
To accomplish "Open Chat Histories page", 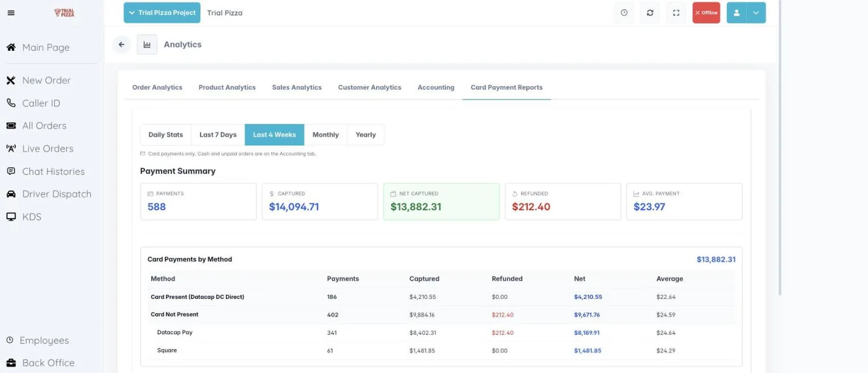I will [x=53, y=171].
